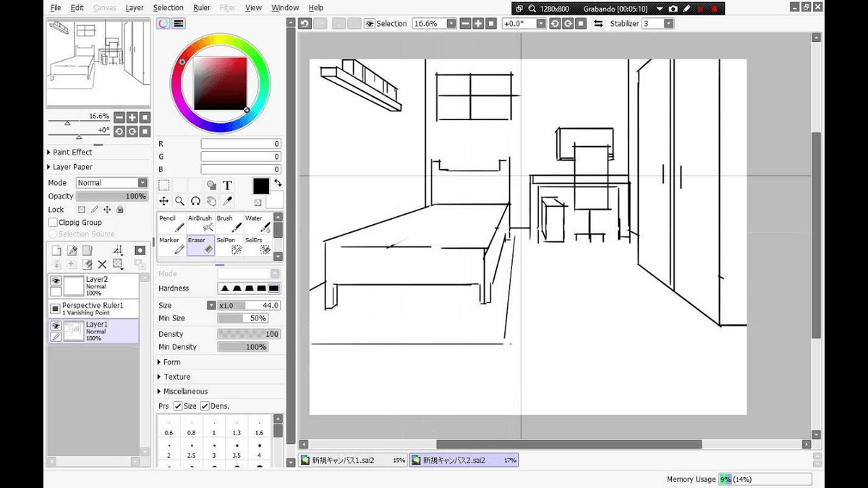Open the layer blending Mode dropdown

(x=111, y=183)
